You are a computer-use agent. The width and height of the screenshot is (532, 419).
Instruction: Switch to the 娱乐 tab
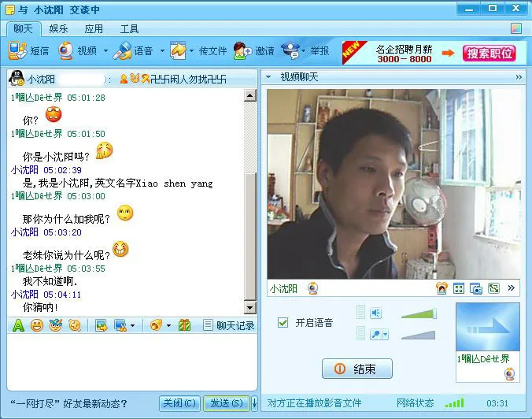[58, 29]
